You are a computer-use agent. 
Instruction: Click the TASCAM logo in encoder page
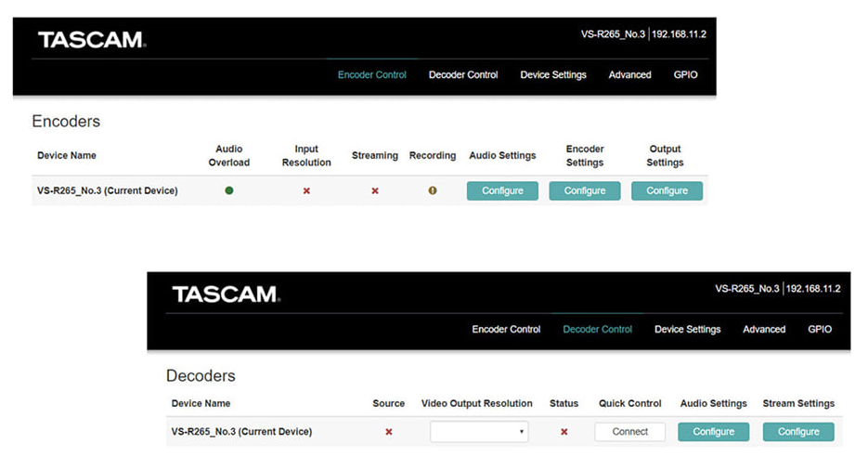(x=92, y=40)
